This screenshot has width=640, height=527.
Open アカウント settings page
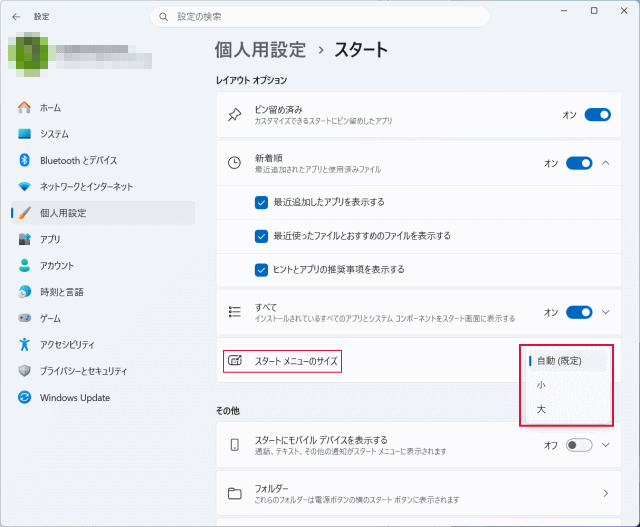(x=103, y=265)
